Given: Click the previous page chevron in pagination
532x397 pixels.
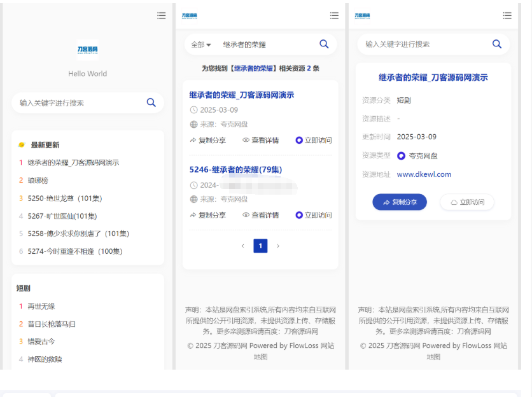Looking at the screenshot, I should tap(242, 246).
